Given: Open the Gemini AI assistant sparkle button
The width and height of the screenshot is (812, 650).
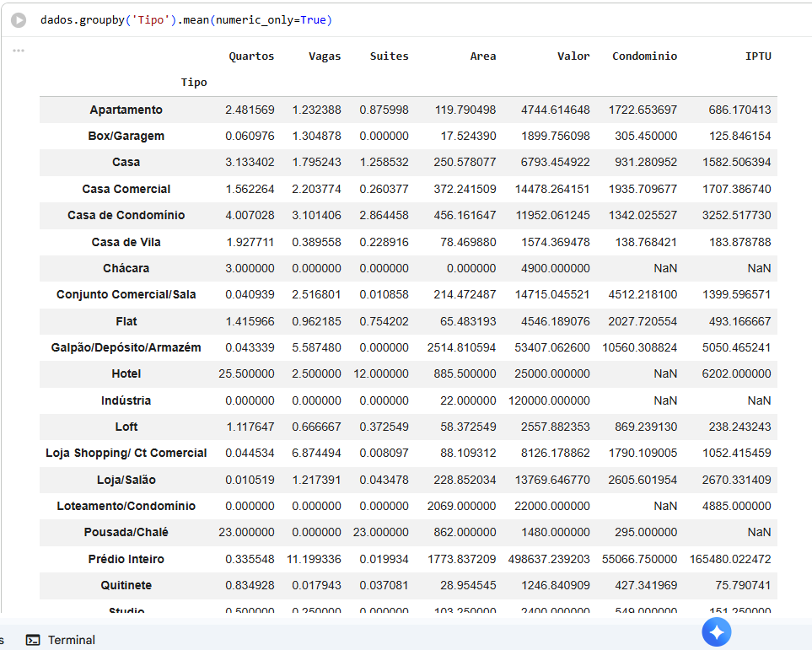Looking at the screenshot, I should [716, 631].
